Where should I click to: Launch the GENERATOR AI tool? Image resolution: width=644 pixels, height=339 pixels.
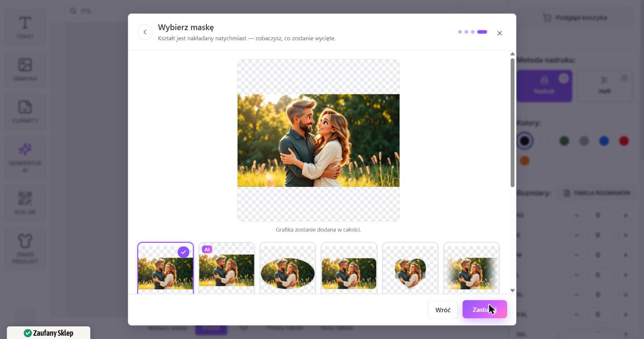pos(25,157)
